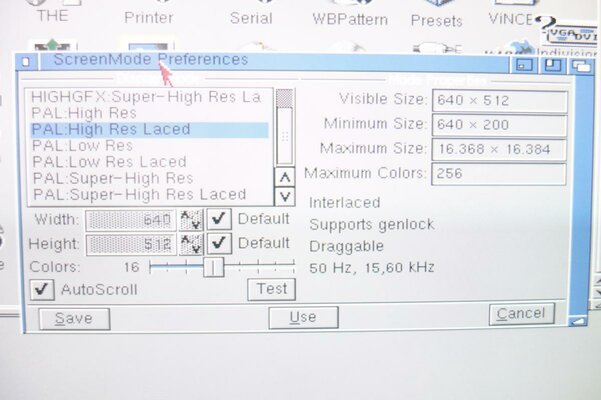Select PAL:Super-High Res Laced mode
The image size is (601, 400).
coord(138,194)
